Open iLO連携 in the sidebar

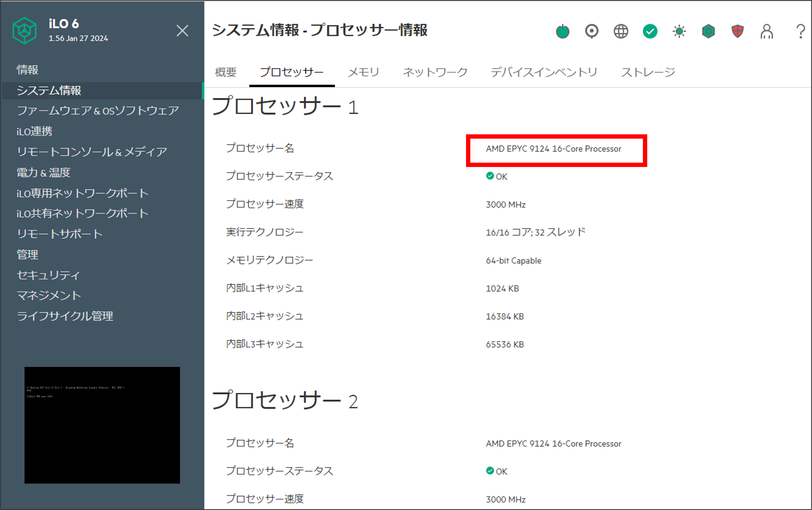click(34, 131)
